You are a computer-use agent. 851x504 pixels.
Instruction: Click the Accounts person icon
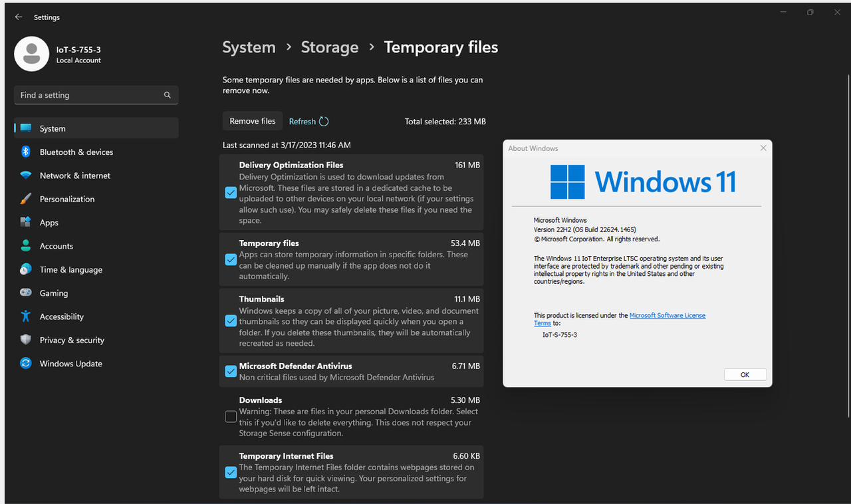(26, 246)
